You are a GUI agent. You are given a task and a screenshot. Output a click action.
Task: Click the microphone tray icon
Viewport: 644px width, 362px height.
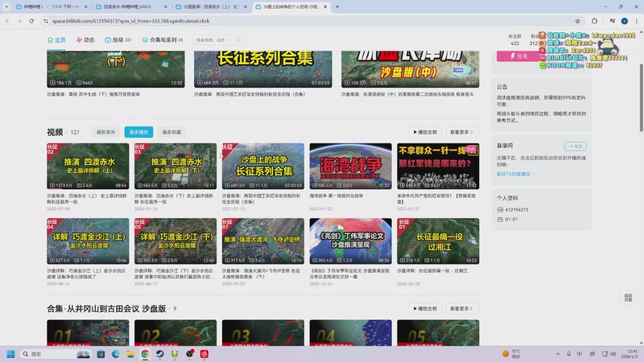[x=568, y=354]
